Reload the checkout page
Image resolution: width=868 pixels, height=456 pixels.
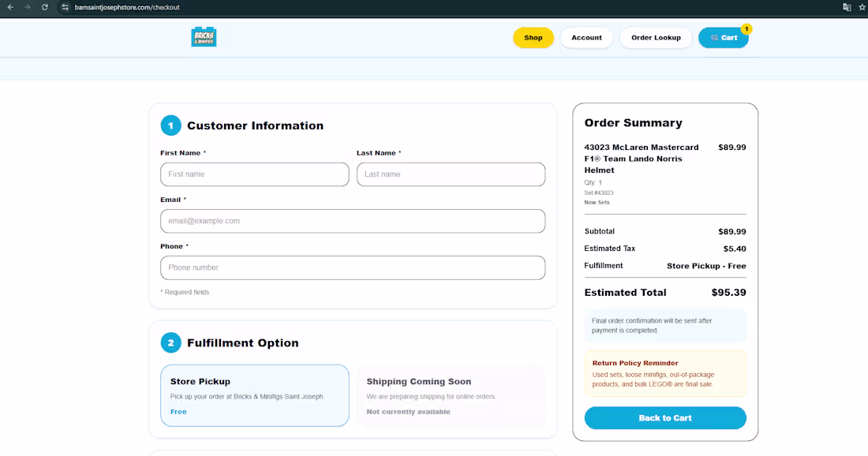[45, 7]
